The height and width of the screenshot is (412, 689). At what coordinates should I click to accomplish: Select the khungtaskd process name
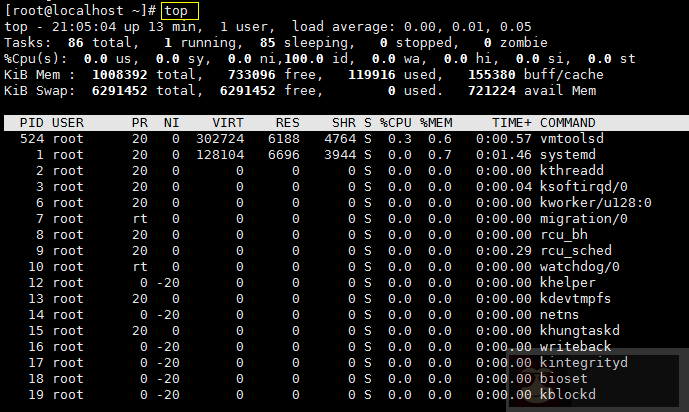pos(580,331)
